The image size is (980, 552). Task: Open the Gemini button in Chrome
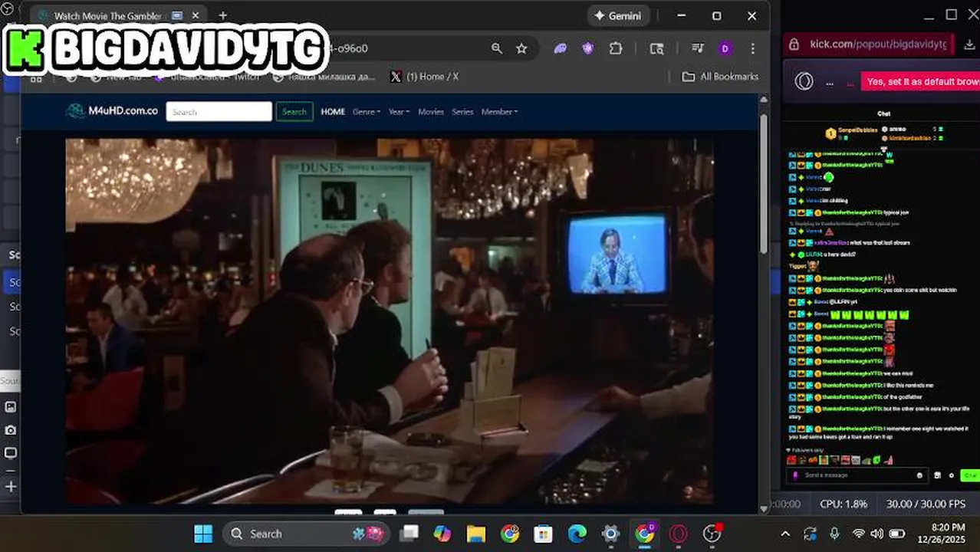pos(619,15)
